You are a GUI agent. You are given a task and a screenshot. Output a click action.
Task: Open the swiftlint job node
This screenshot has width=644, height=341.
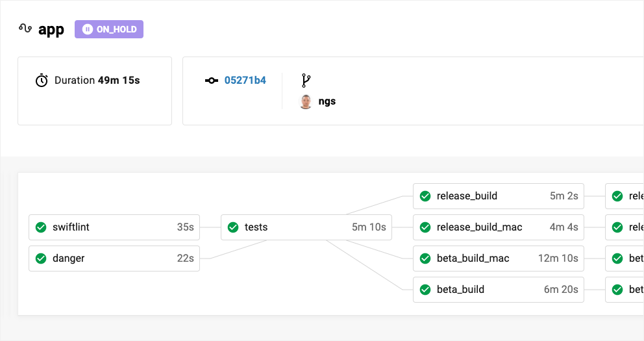[x=114, y=227]
